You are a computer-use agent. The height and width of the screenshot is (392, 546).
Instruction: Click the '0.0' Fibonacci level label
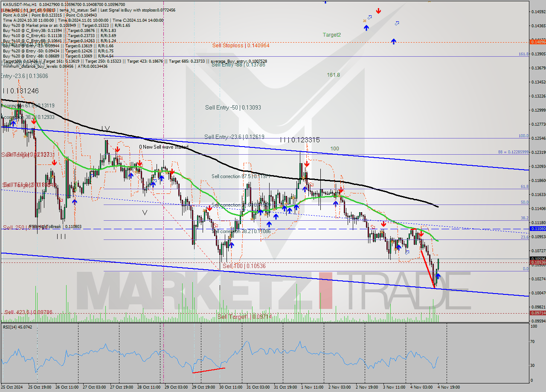[x=526, y=269]
